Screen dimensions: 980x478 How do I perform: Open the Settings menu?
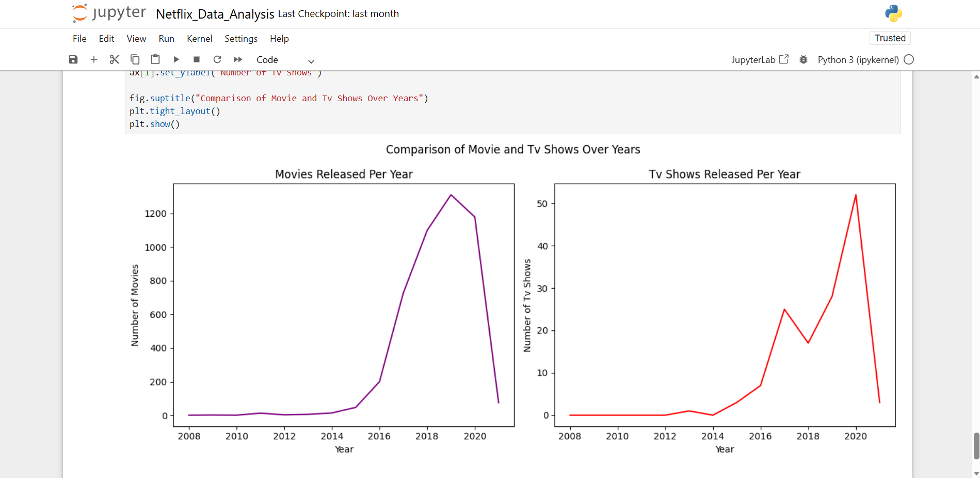click(240, 39)
